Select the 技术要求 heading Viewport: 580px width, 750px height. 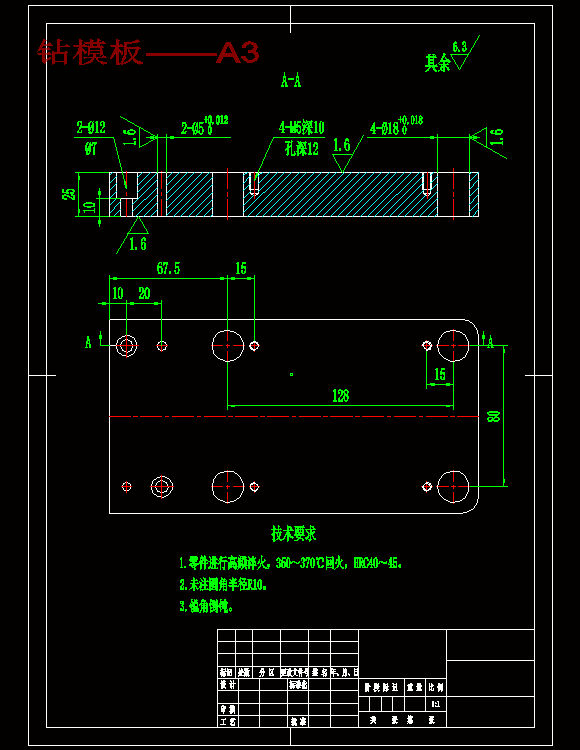click(294, 534)
